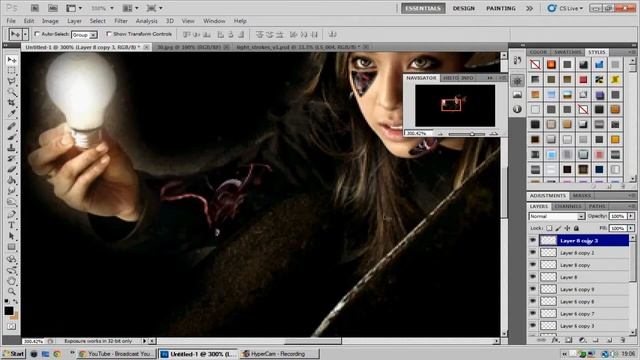Open the Analysis menu
Viewport: 640px width, 360px height.
pyautogui.click(x=147, y=21)
